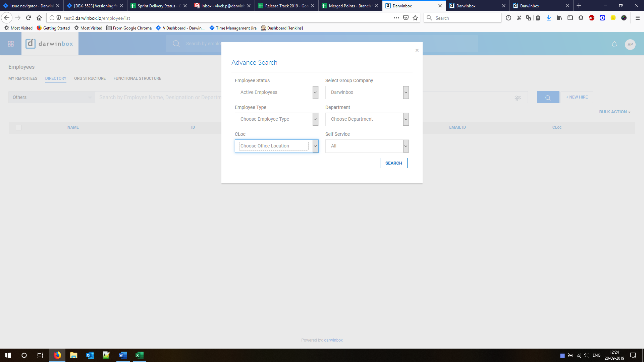Click the SEARCH button in dialog
The width and height of the screenshot is (644, 362).
click(x=393, y=163)
